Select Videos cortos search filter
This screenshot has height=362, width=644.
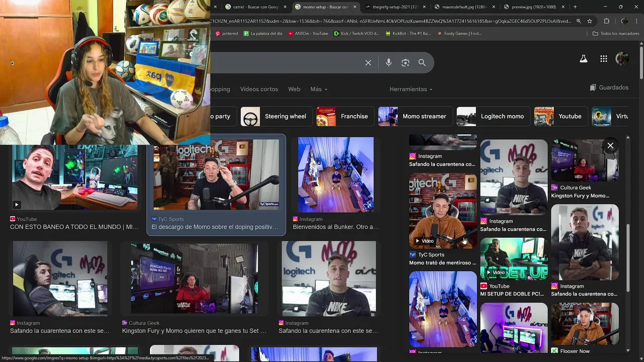pyautogui.click(x=259, y=89)
